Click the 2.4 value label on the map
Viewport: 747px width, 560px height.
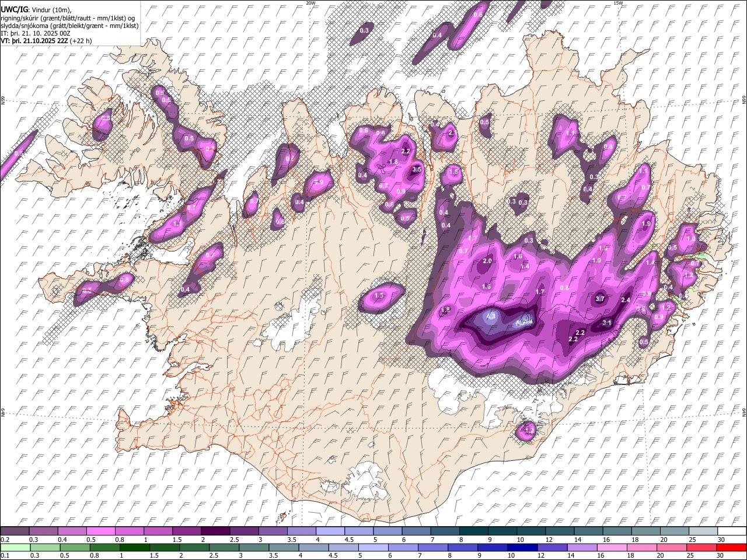point(626,300)
